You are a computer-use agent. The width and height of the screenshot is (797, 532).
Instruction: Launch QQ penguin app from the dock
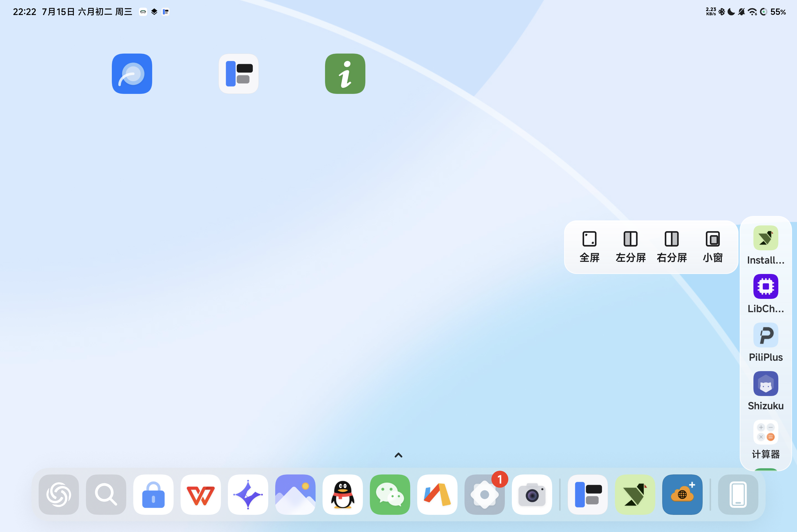pyautogui.click(x=343, y=494)
